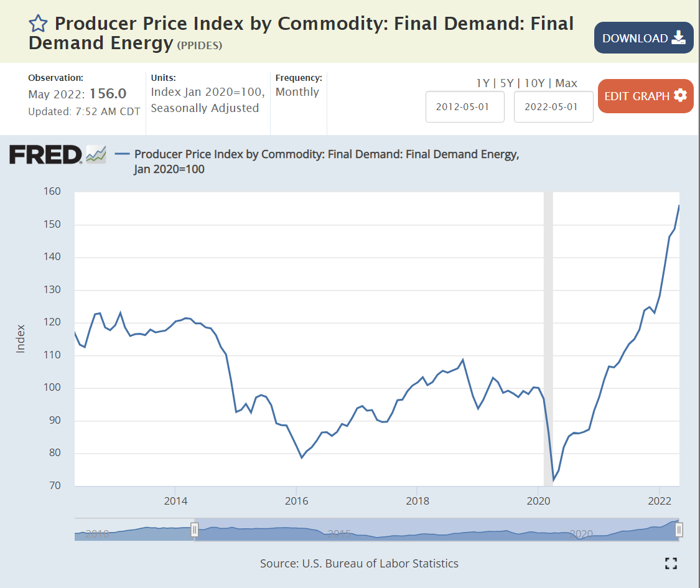Click the favorite star icon beside title
Screen dimensions: 700x588
coord(38,24)
